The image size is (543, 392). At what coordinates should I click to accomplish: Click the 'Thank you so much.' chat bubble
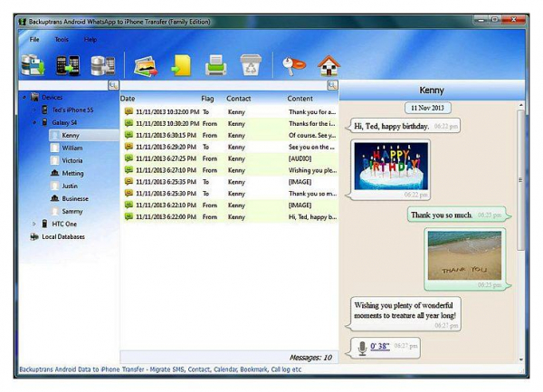click(459, 215)
